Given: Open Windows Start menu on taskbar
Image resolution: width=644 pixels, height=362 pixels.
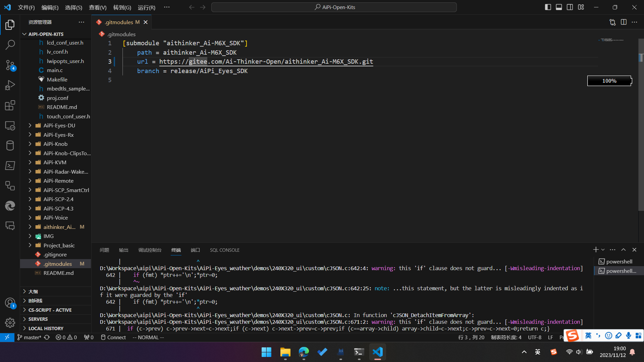Looking at the screenshot, I should pyautogui.click(x=266, y=352).
